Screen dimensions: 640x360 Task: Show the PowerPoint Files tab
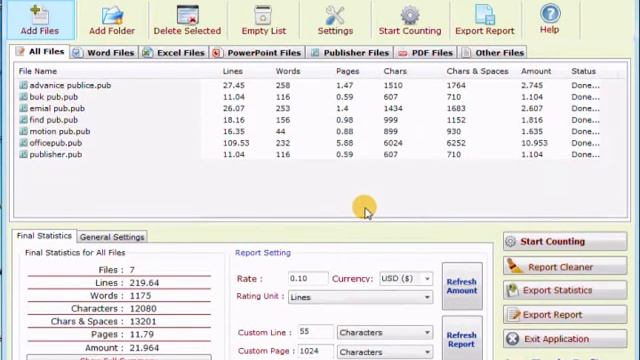click(258, 53)
